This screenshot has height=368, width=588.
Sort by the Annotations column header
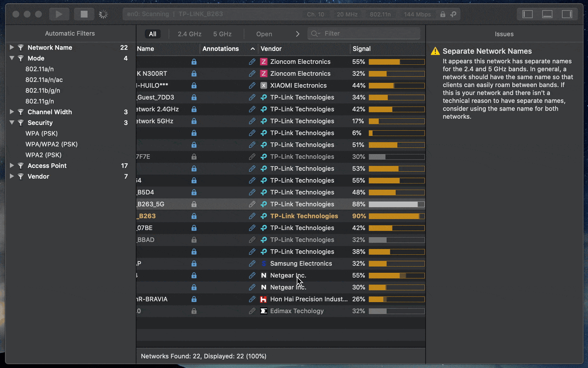(x=220, y=49)
